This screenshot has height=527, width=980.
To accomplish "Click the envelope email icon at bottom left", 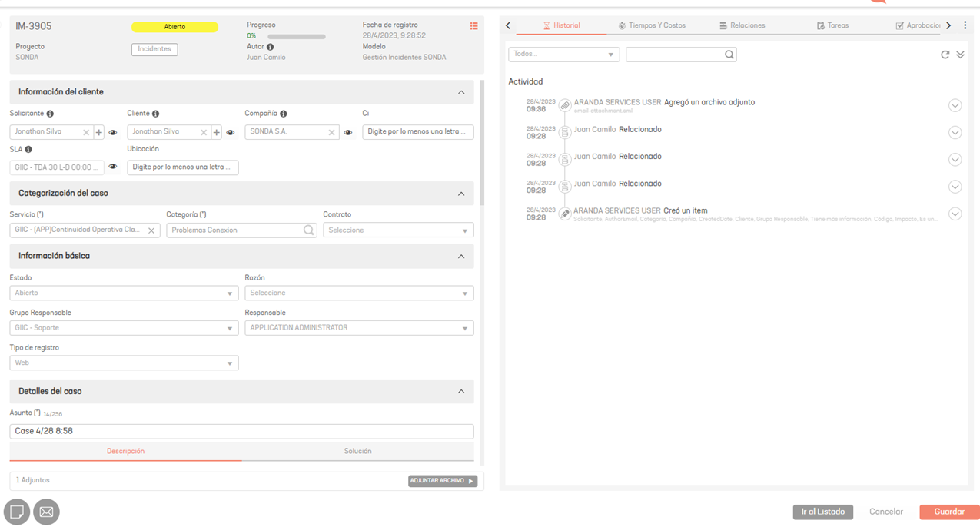I will click(46, 512).
